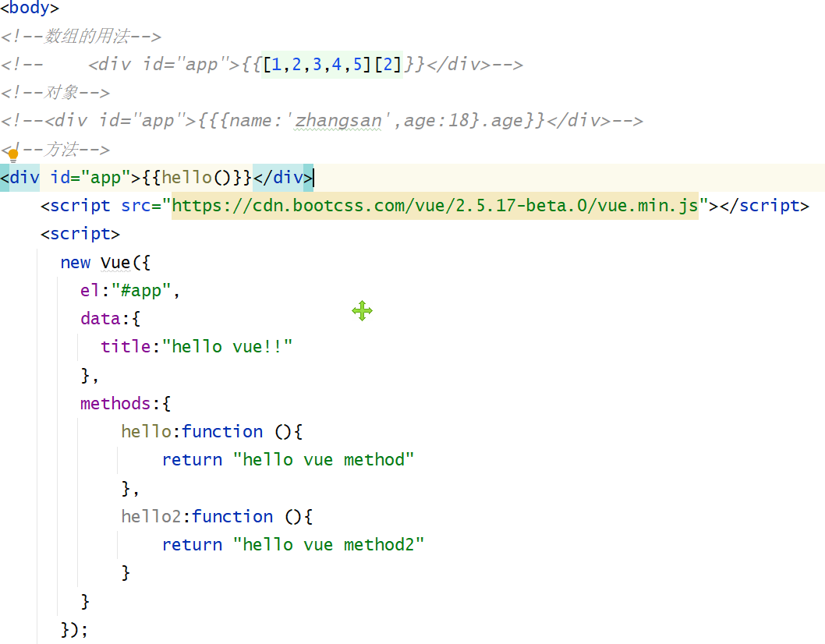Open the cdn.bootcss.com vue.min.js URL
Viewport: 825px width, 644px height.
(x=435, y=206)
